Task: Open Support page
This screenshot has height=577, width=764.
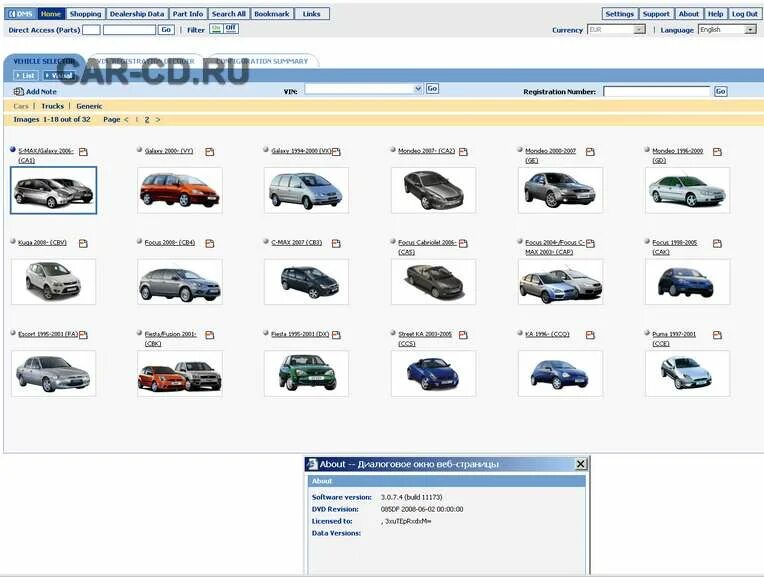Action: point(656,14)
